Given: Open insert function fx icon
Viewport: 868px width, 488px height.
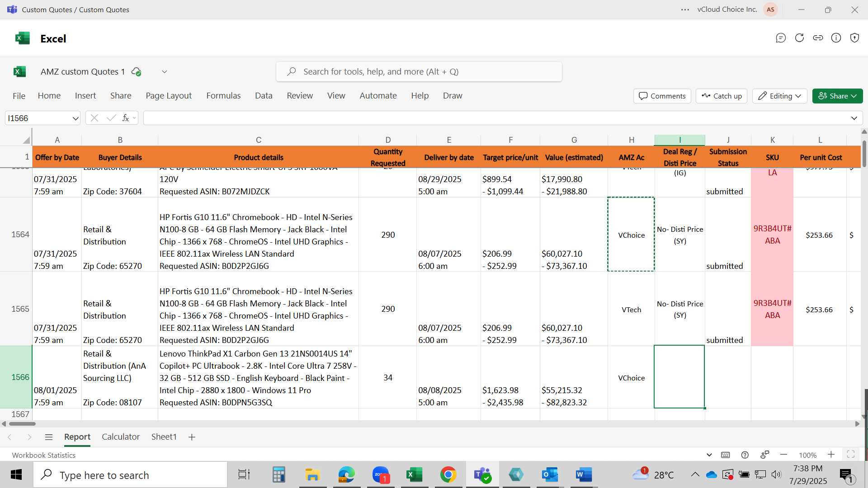Looking at the screenshot, I should point(126,118).
